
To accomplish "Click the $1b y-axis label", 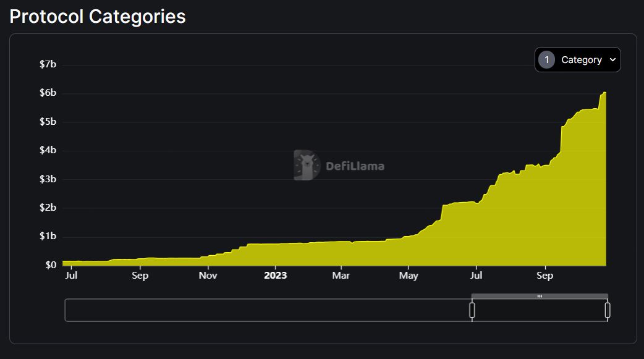I will [x=48, y=237].
